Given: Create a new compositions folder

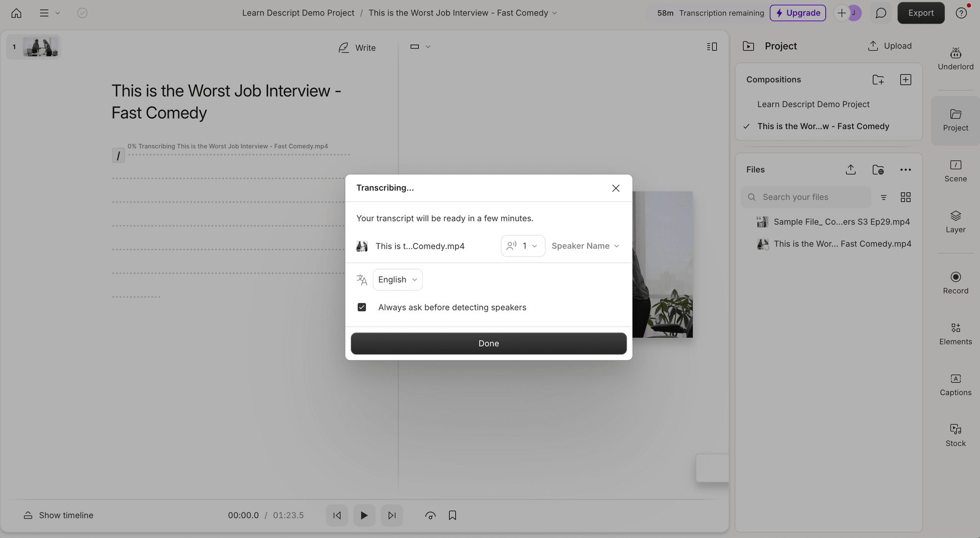Looking at the screenshot, I should coord(878,79).
